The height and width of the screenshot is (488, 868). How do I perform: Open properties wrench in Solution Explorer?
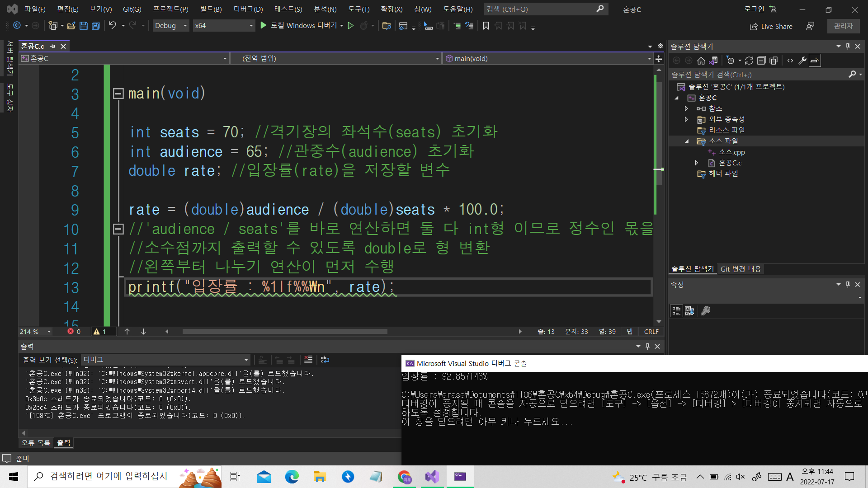tap(802, 61)
